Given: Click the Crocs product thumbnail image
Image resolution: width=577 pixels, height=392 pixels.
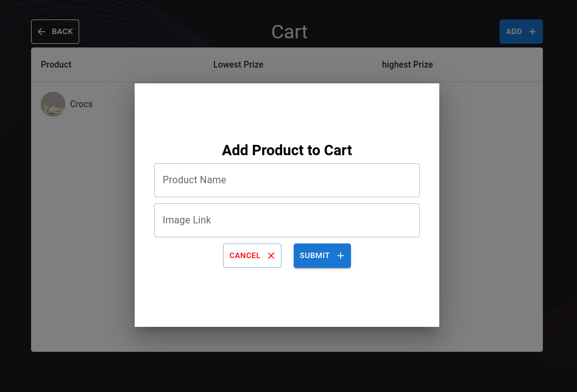Looking at the screenshot, I should (x=52, y=103).
